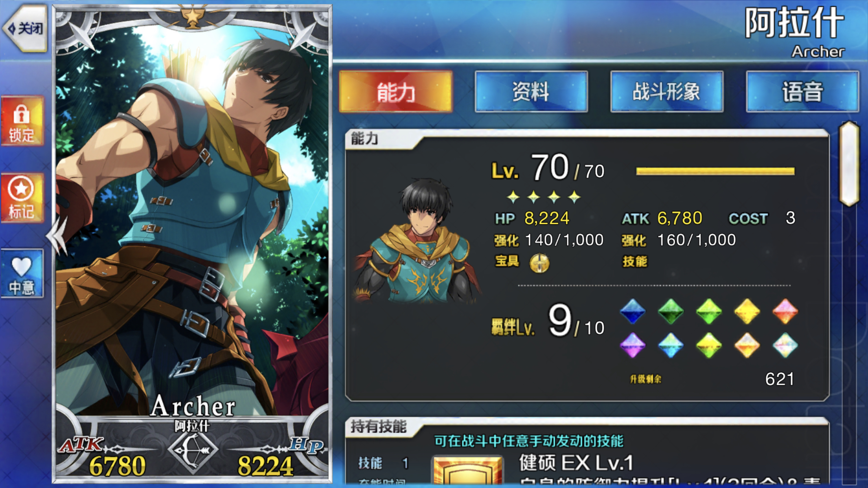Tap the blue bond gem icon

pyautogui.click(x=633, y=311)
